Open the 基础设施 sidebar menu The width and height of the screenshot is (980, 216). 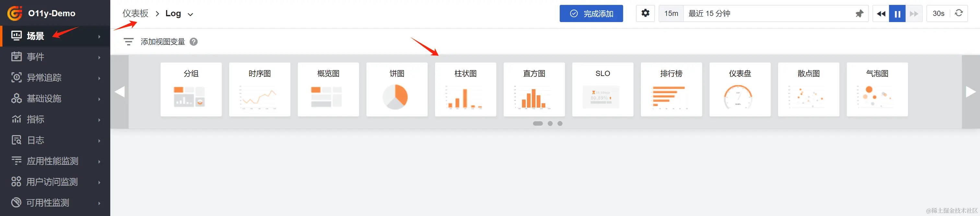coord(55,99)
